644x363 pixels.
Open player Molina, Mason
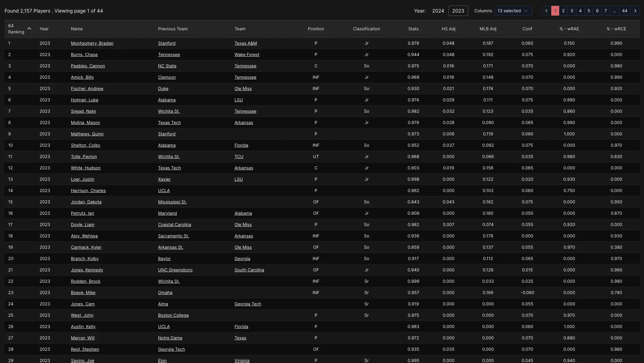pyautogui.click(x=85, y=123)
